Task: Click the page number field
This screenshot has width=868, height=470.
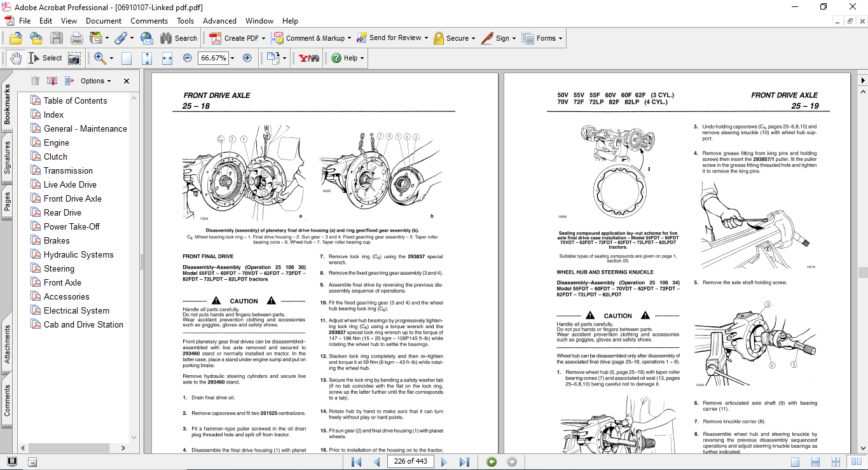Action: pyautogui.click(x=410, y=462)
